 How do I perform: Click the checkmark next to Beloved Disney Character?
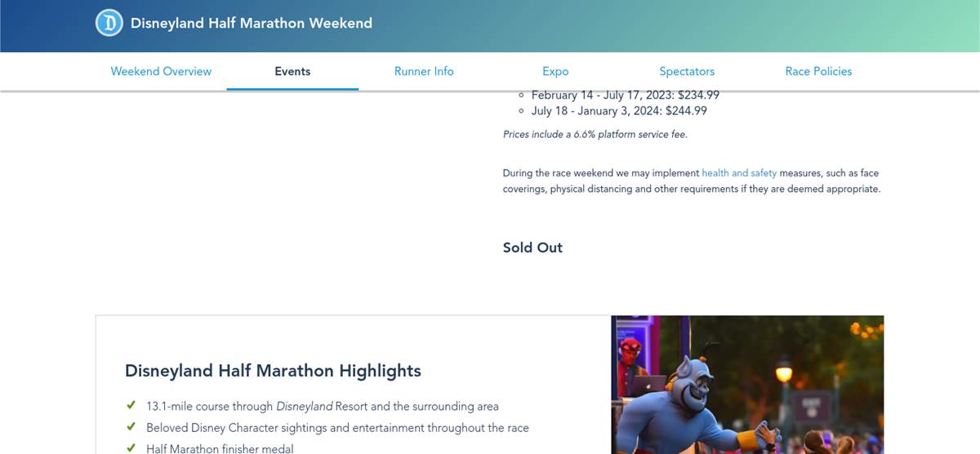click(x=131, y=426)
